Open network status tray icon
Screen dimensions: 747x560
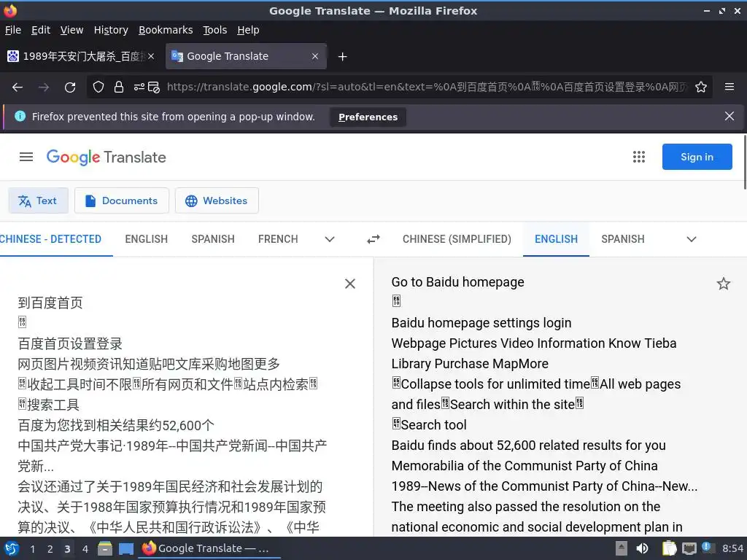(x=689, y=548)
